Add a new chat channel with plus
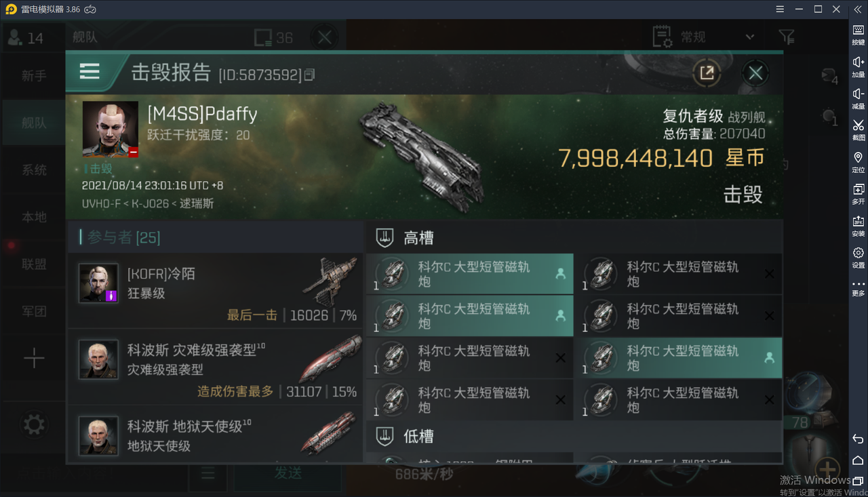This screenshot has width=868, height=497. [34, 358]
